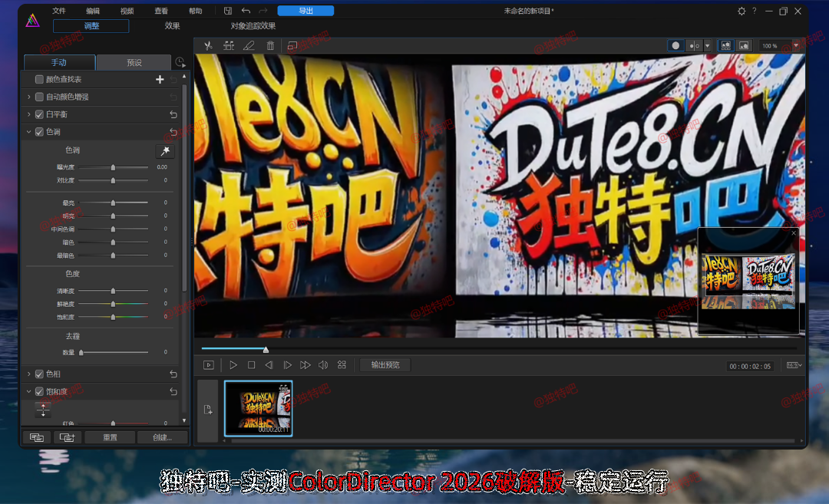Switch to single full view mode
Screen dimensions: 829x504
pos(675,46)
